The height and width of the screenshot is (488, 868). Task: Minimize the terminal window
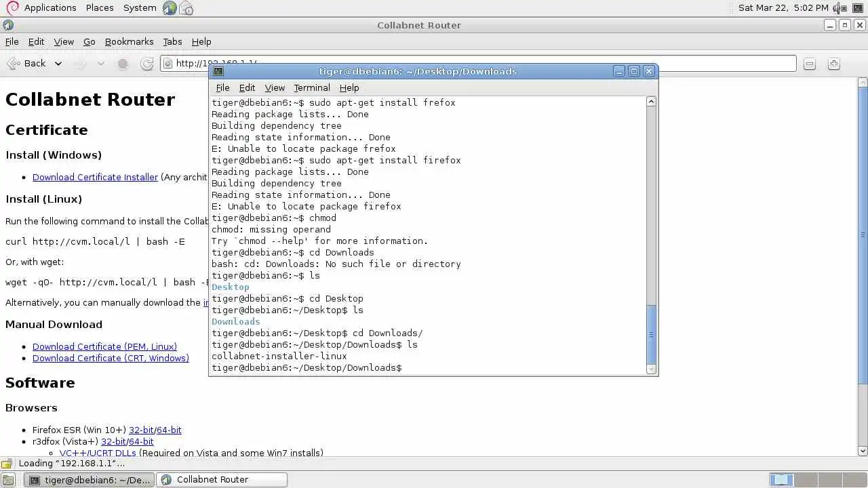[618, 71]
